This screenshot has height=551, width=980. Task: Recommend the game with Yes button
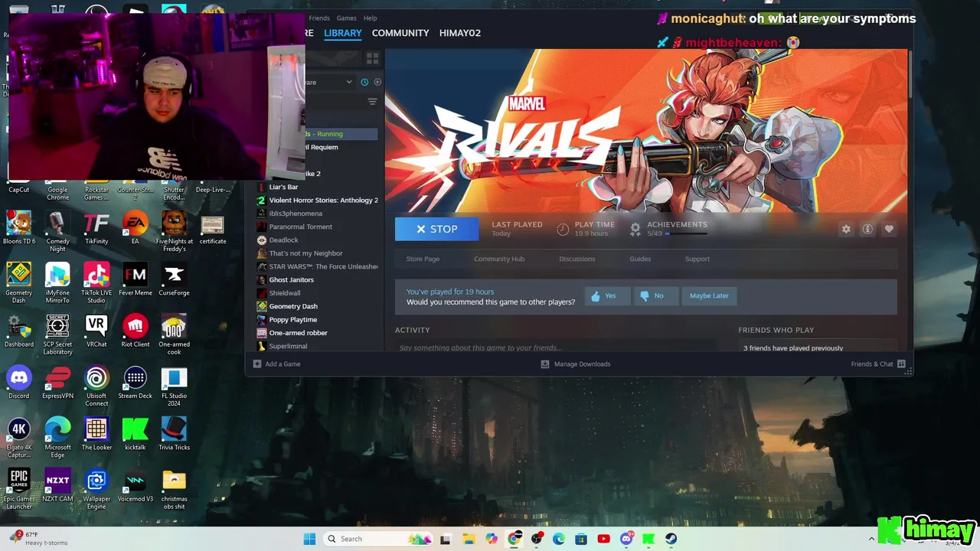pos(607,296)
